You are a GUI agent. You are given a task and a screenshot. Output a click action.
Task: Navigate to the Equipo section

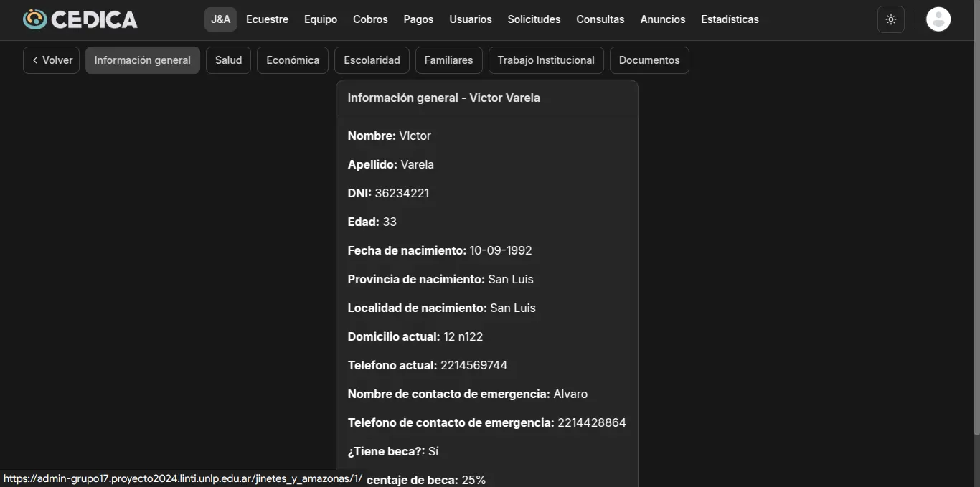321,19
